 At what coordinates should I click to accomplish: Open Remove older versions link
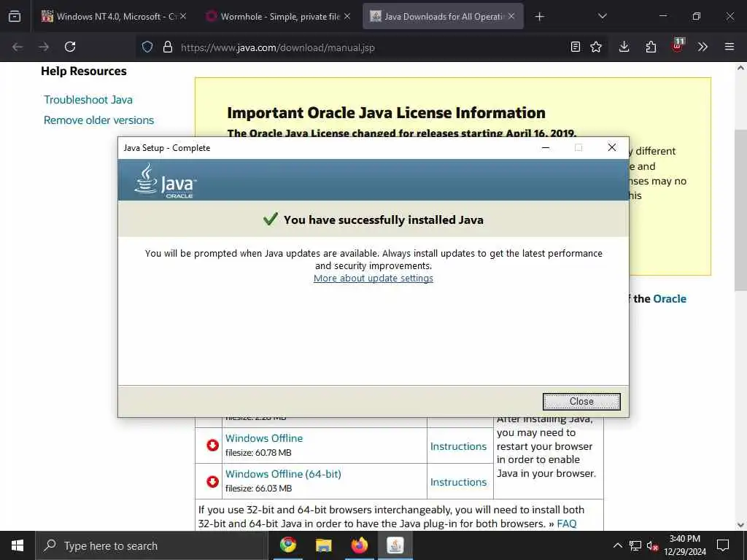[98, 120]
